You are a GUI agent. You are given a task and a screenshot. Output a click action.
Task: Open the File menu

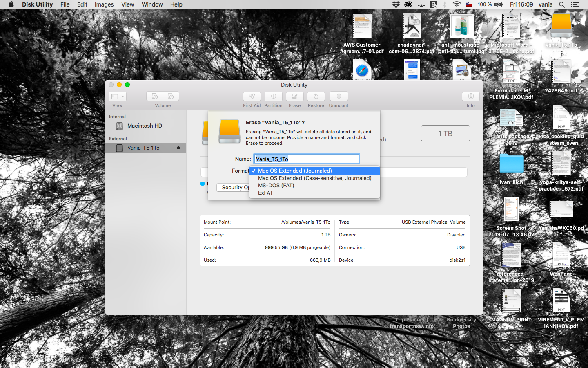[65, 4]
